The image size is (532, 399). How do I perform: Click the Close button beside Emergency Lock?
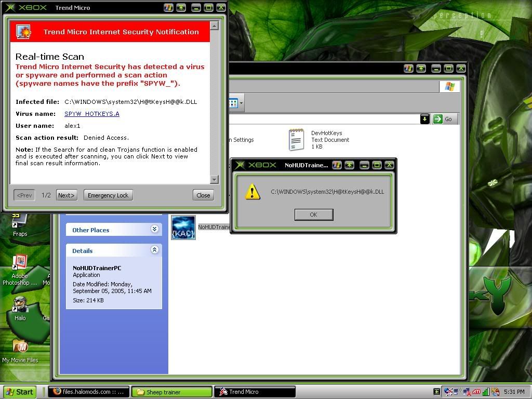click(203, 195)
